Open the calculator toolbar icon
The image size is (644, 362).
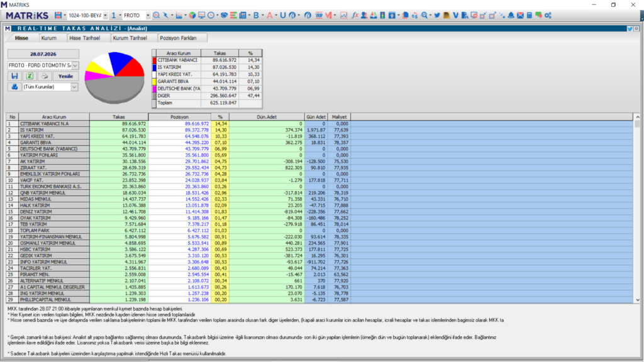(530, 15)
